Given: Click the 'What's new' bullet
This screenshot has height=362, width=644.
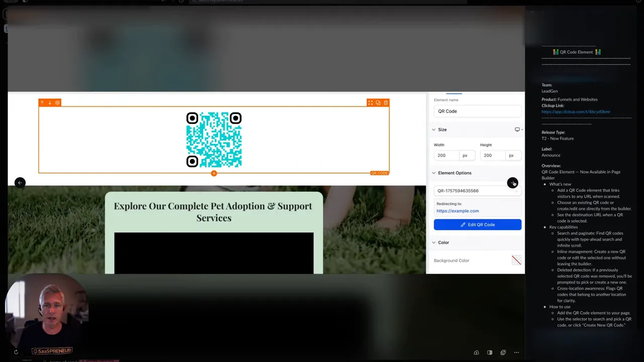Looking at the screenshot, I should coord(560,184).
